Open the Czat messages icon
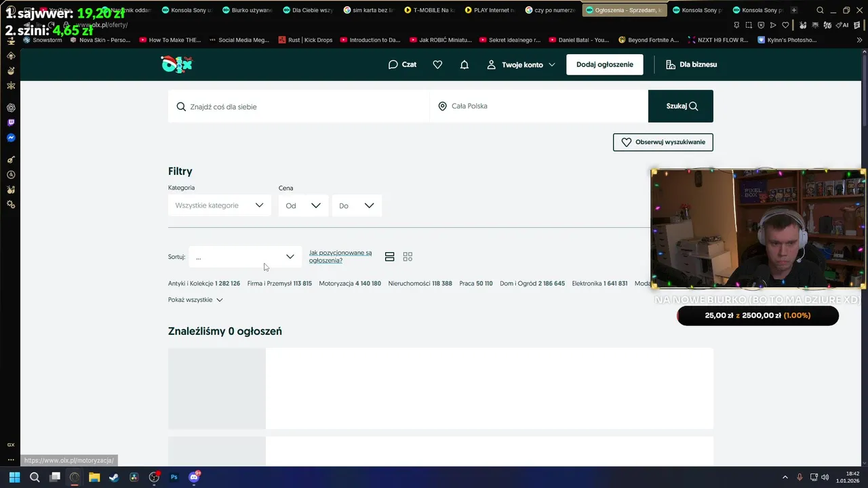The image size is (868, 488). 402,64
